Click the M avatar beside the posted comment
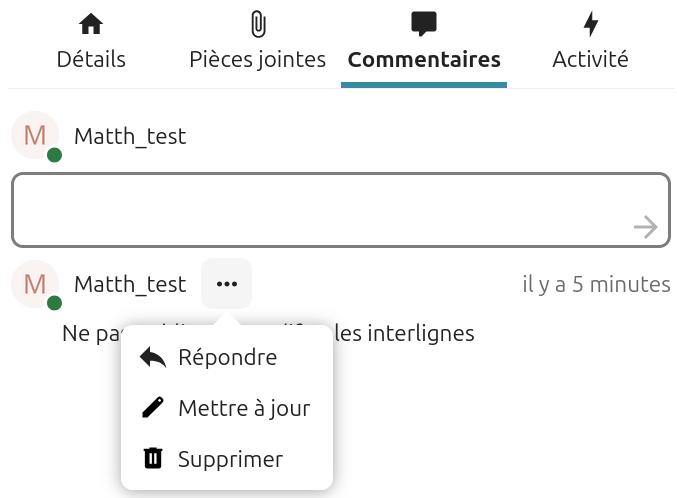Screen dimensions: 677x498 point(35,285)
